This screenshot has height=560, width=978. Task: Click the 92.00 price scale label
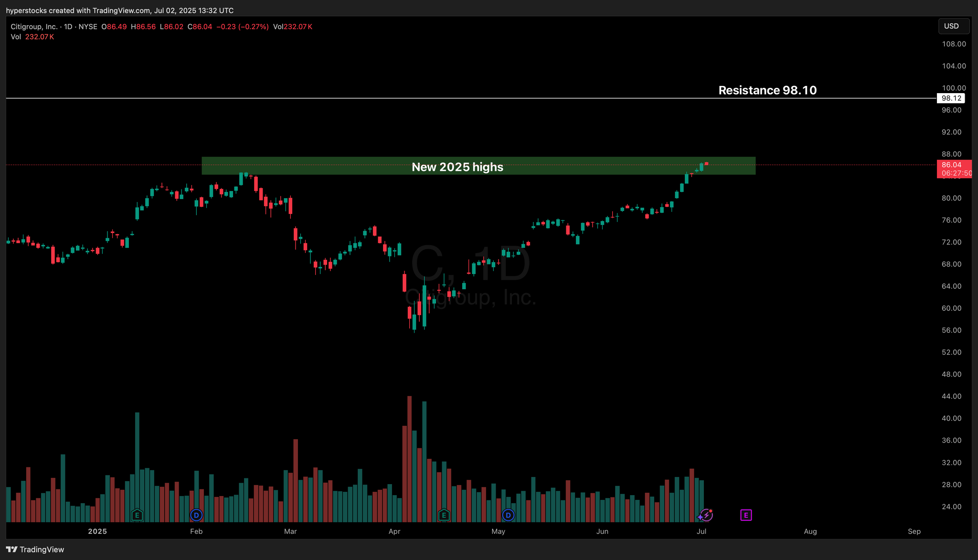click(x=951, y=132)
